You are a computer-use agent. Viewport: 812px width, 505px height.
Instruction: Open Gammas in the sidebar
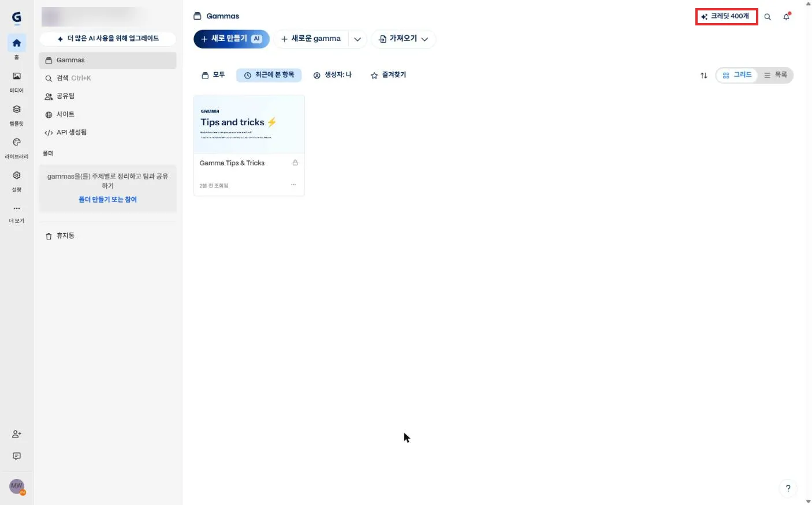(x=108, y=61)
